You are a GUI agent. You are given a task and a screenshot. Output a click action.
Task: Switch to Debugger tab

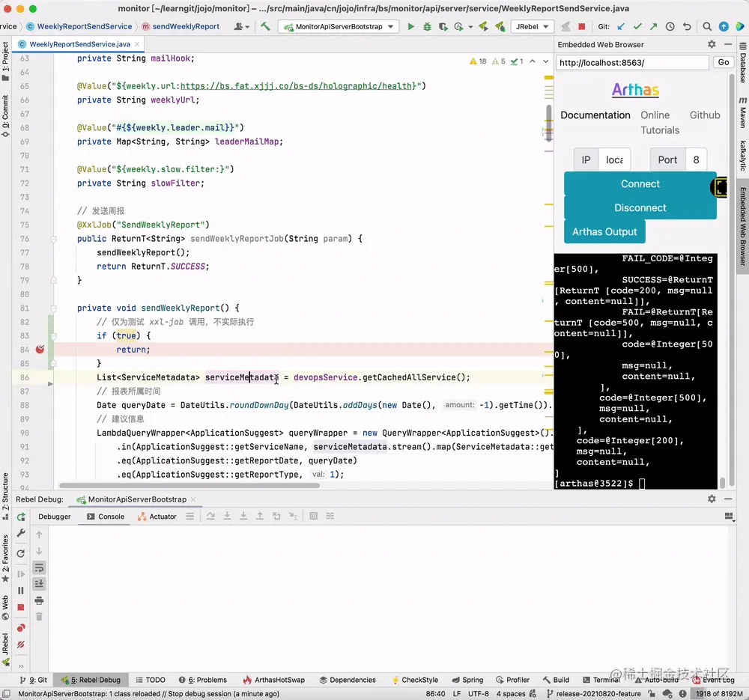55,517
